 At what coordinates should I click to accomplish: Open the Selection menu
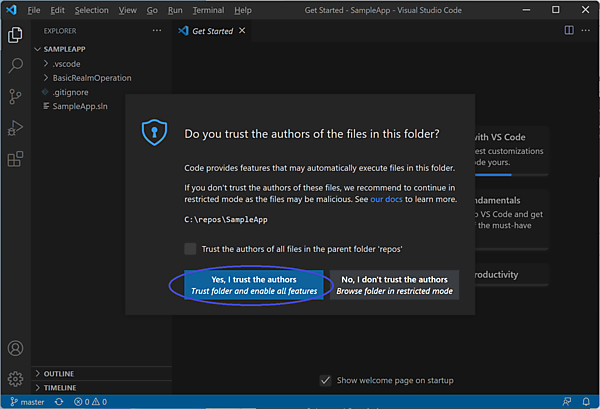91,10
